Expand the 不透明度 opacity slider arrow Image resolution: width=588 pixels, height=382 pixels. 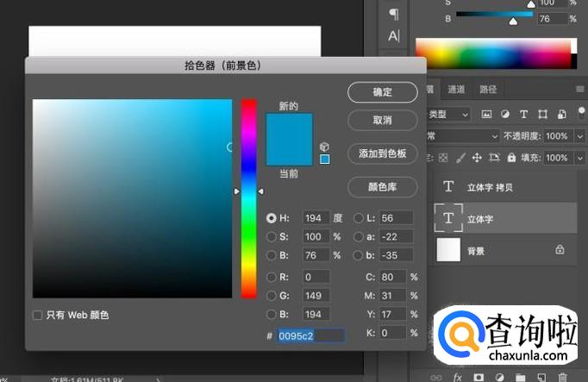579,136
